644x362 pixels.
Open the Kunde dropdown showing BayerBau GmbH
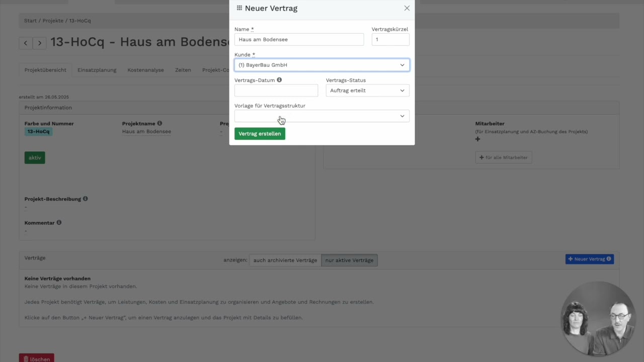(322, 65)
